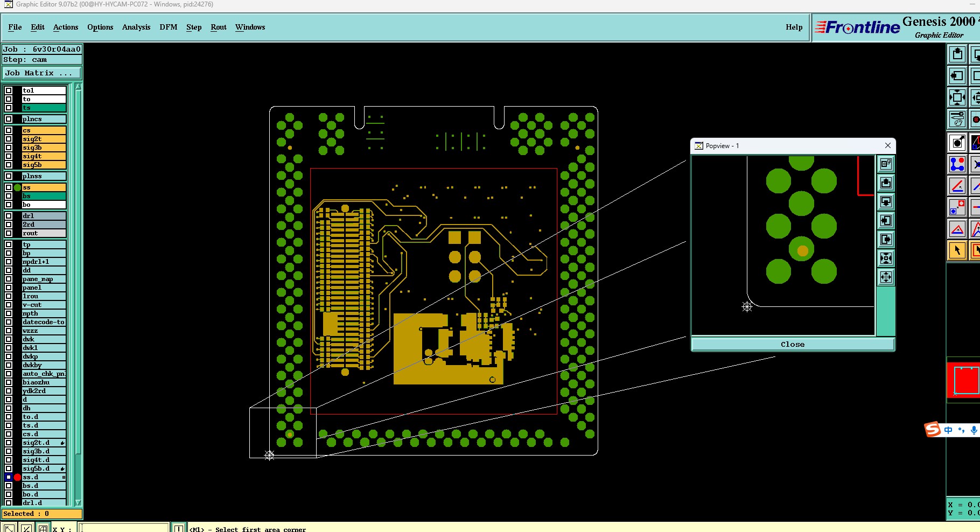
Task: Click the Job Matrix ... button
Action: tap(42, 73)
